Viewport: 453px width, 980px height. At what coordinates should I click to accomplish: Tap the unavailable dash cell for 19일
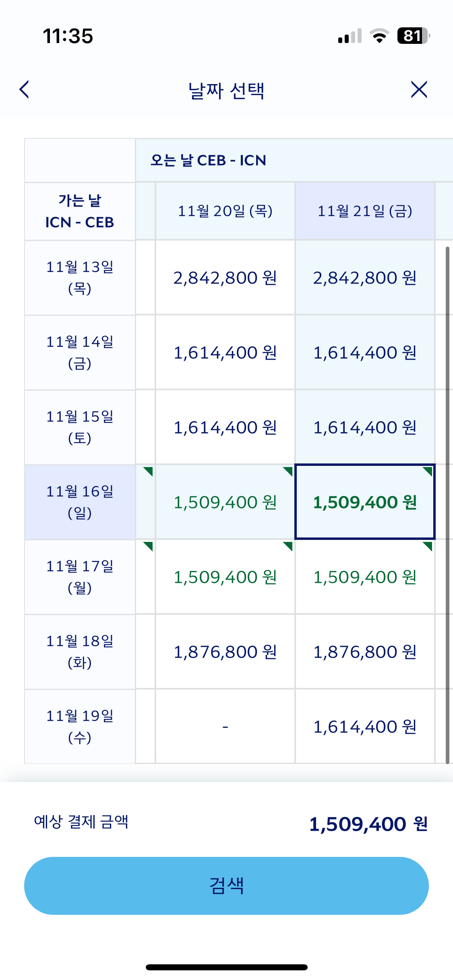click(225, 727)
